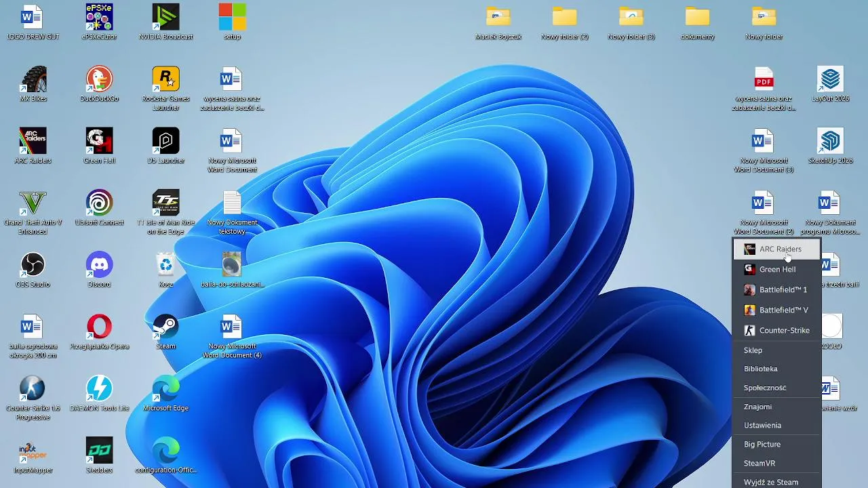The image size is (868, 488).
Task: Select Nowy Microsoft Word Document (3)
Action: (x=764, y=150)
